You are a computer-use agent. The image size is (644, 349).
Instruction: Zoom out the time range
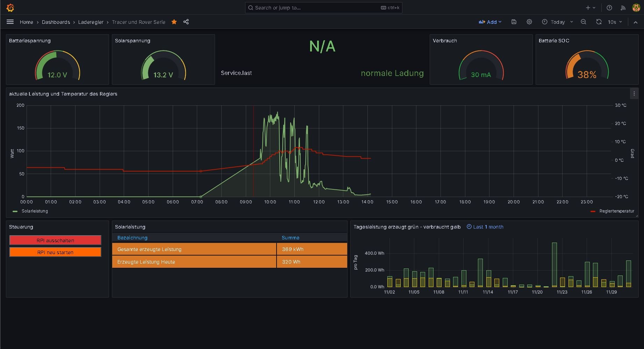point(584,22)
